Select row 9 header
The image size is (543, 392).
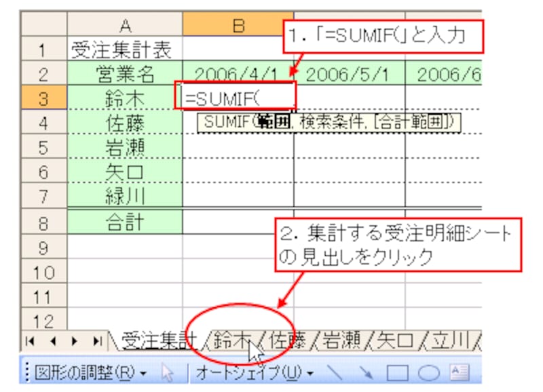point(43,247)
